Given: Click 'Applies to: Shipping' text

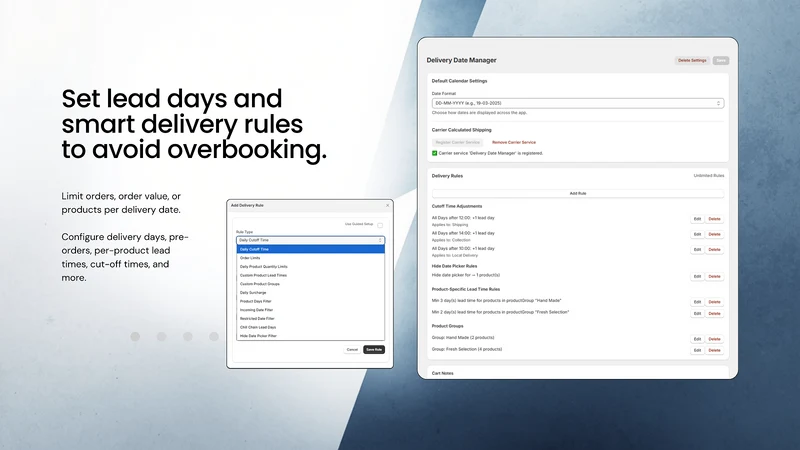Looking at the screenshot, I should click(x=449, y=224).
